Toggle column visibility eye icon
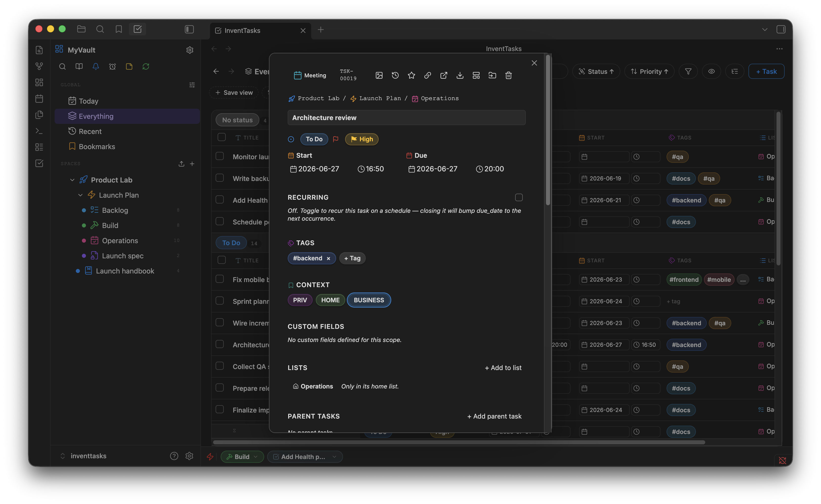 [711, 71]
